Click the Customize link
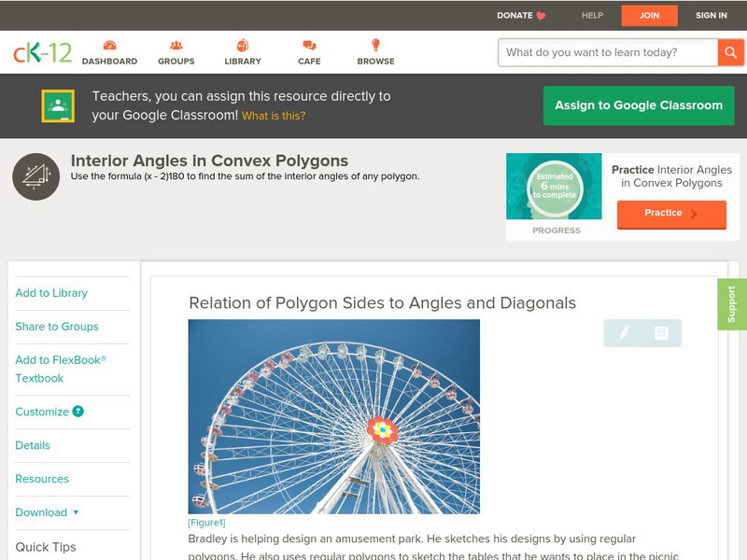Screen dimensions: 747x560 coord(42,412)
